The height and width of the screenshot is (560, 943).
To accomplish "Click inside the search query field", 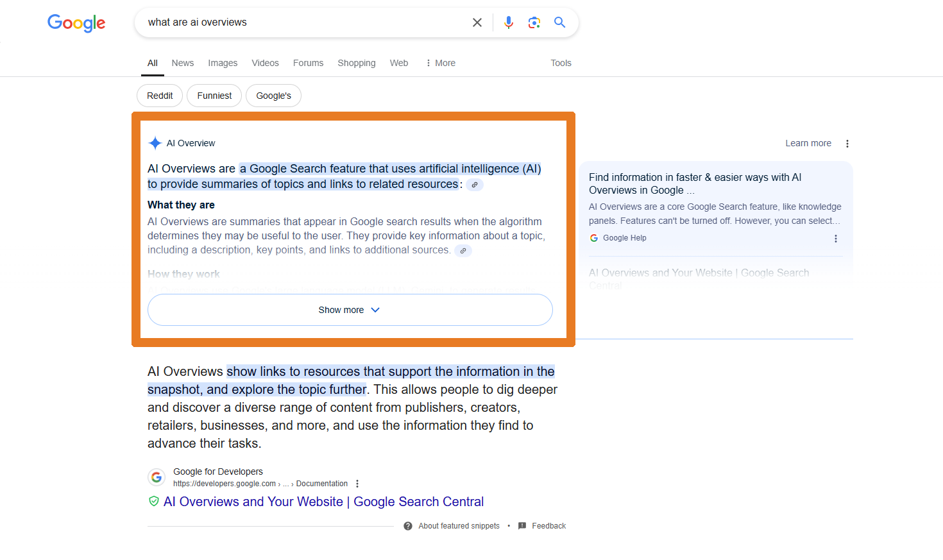I will (x=305, y=22).
